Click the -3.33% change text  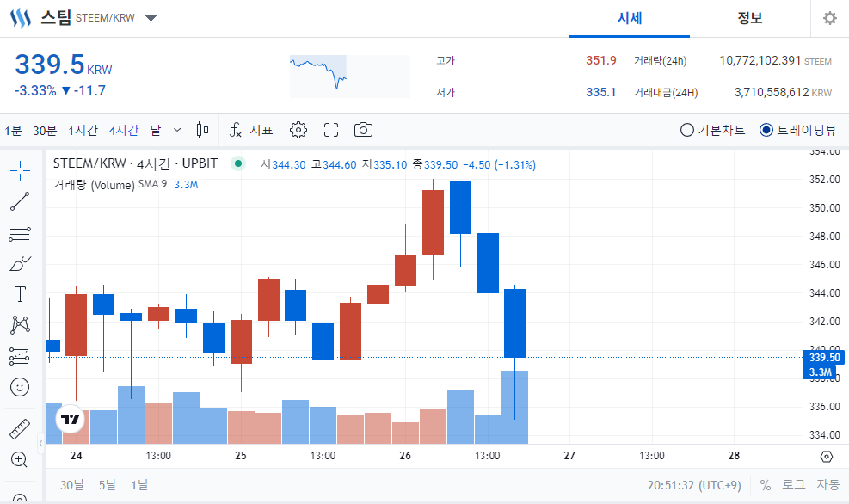(35, 90)
